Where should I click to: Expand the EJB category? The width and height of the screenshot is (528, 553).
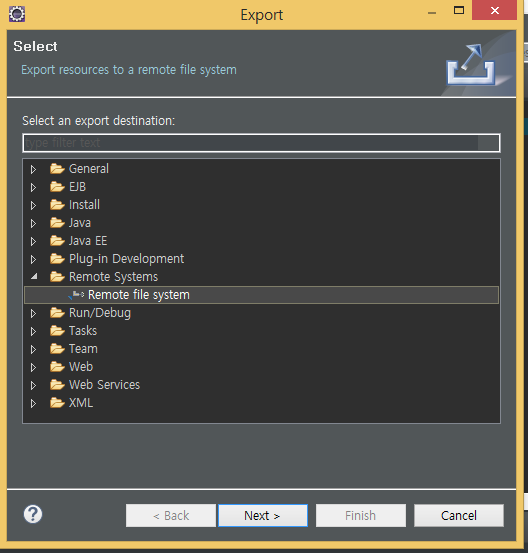pyautogui.click(x=33, y=187)
